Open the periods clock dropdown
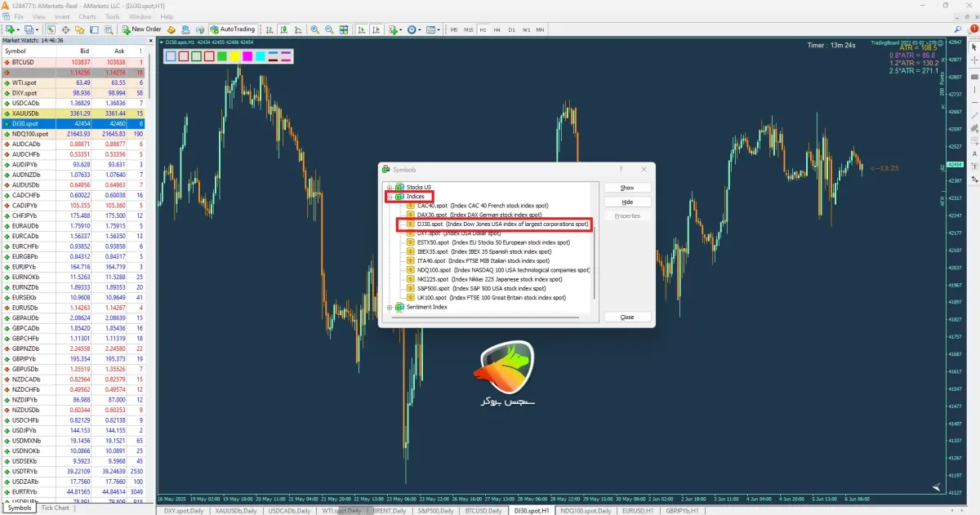The height and width of the screenshot is (515, 980). coord(414,29)
